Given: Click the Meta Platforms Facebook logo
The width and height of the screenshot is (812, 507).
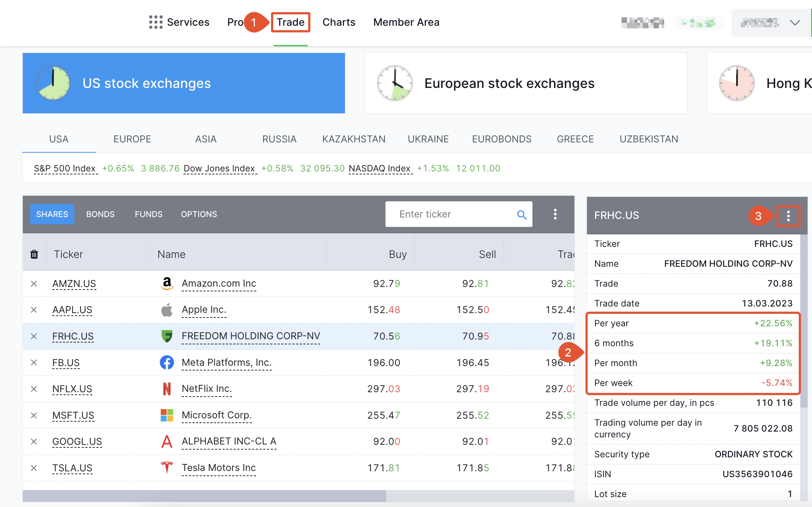Looking at the screenshot, I should (167, 362).
